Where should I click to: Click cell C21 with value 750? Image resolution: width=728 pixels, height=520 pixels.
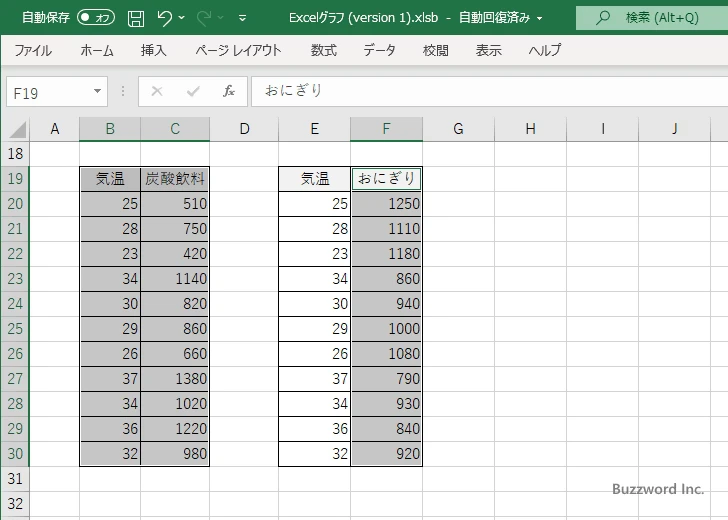[x=175, y=229]
